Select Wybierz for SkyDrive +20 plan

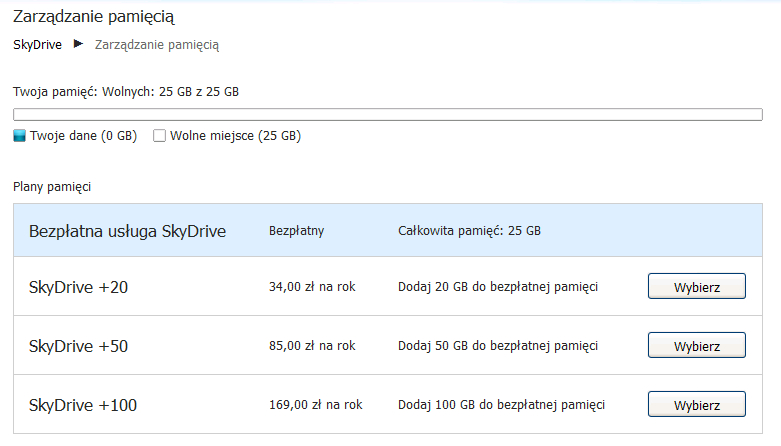696,286
